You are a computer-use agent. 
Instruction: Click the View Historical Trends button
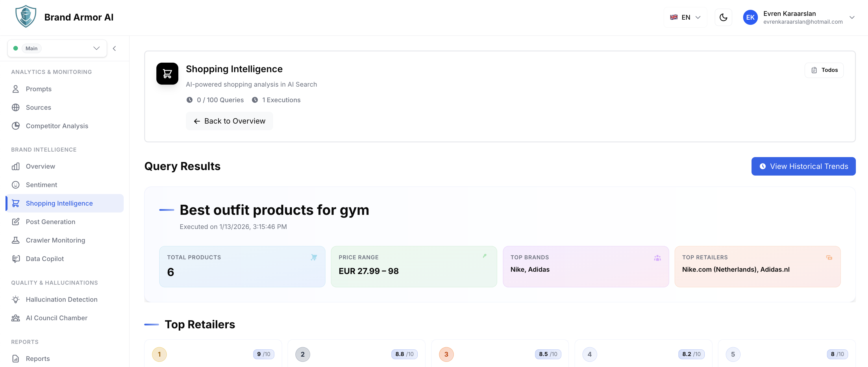pos(803,166)
